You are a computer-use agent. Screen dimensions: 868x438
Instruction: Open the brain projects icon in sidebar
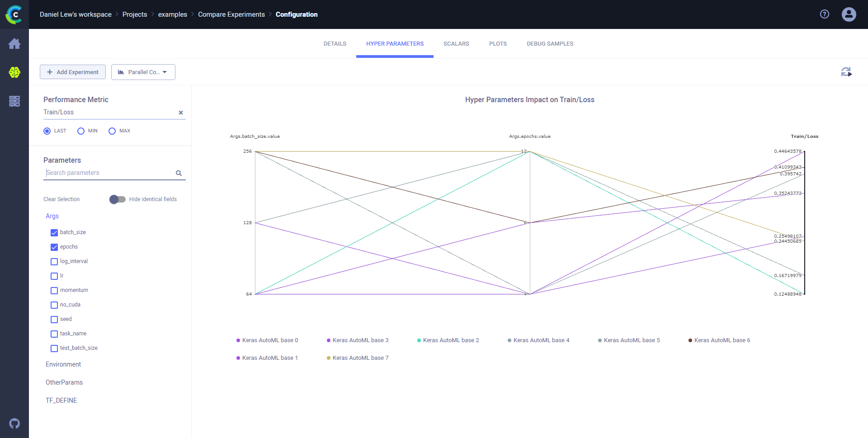(x=14, y=72)
